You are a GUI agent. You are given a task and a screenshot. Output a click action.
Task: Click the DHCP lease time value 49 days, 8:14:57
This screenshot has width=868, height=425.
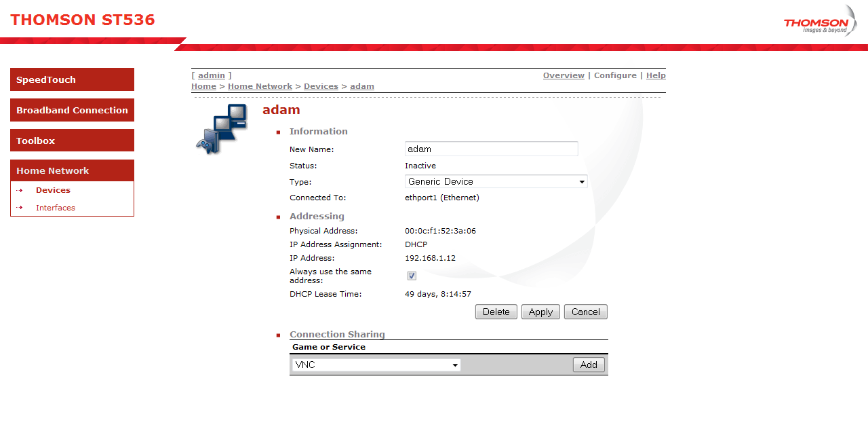coord(438,294)
